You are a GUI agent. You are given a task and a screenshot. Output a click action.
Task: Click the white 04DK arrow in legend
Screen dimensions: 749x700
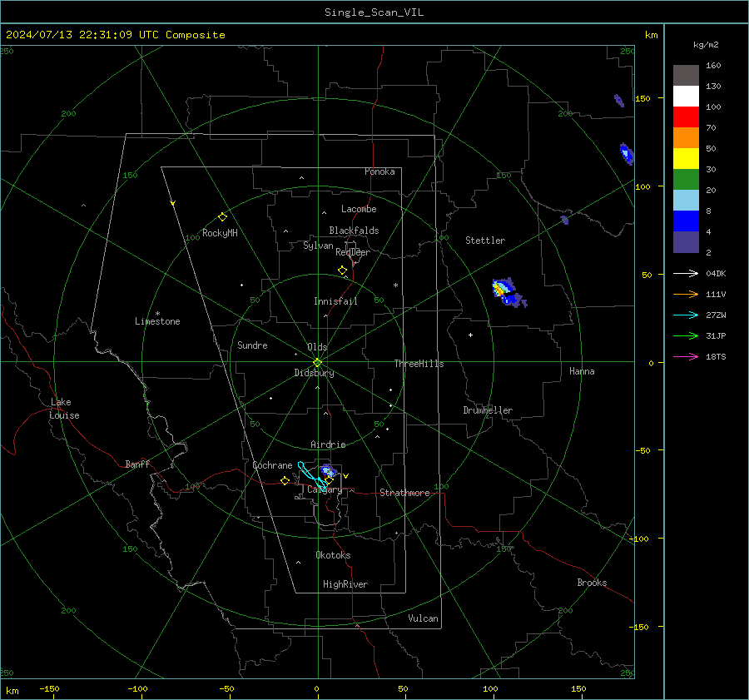pyautogui.click(x=686, y=273)
